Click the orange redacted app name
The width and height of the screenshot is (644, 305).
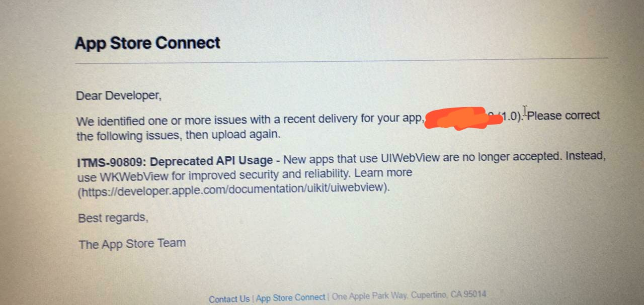pos(463,119)
